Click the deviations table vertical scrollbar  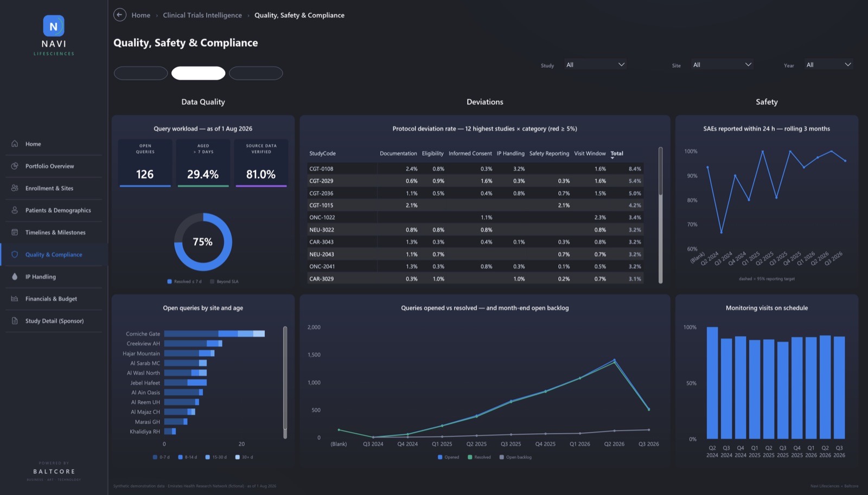pos(660,215)
